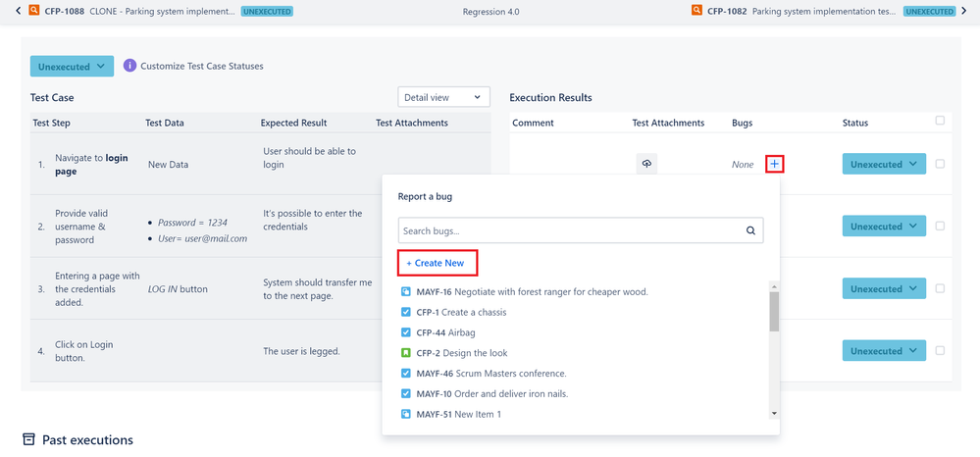Tick the select-all checkbox in Status header
The image size is (980, 457).
point(940,121)
